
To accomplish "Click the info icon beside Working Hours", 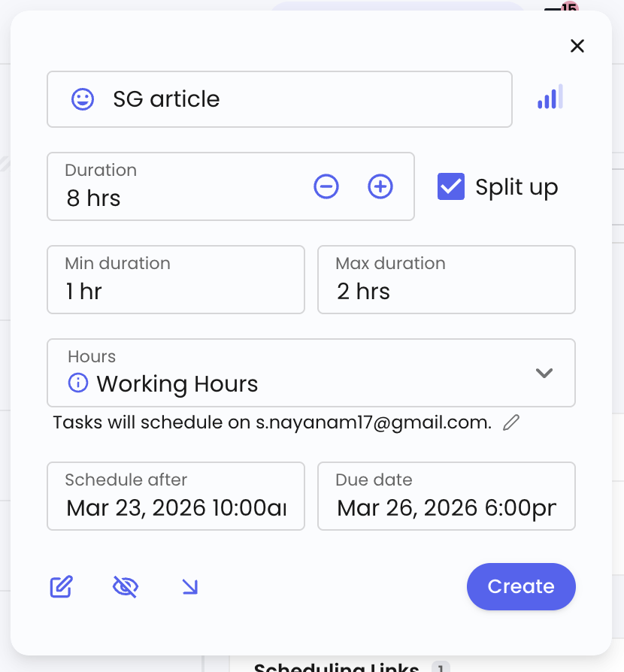I will point(78,383).
